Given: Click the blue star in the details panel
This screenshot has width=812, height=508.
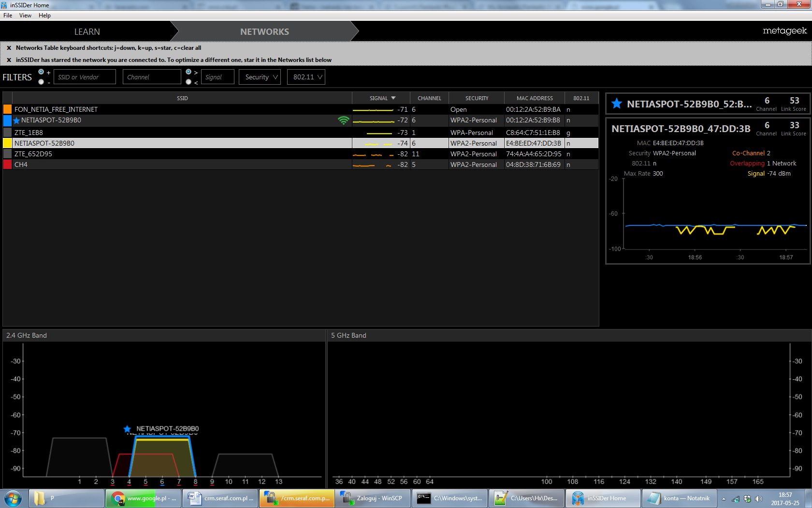Looking at the screenshot, I should click(x=617, y=104).
